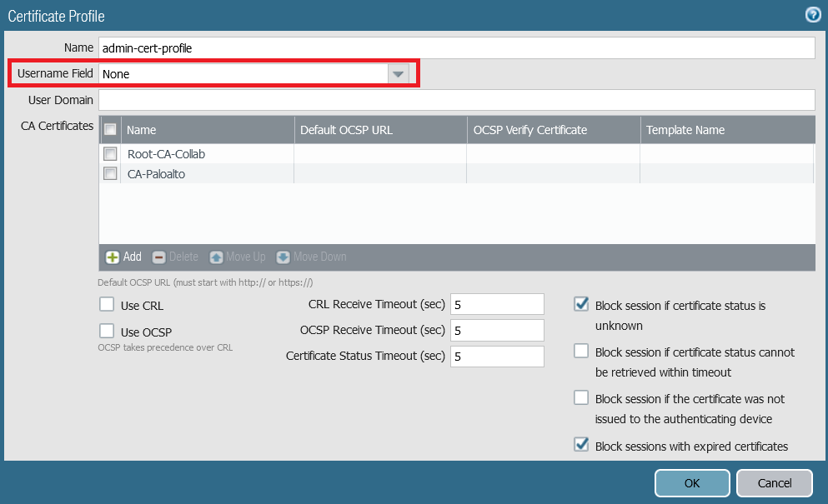Select the Root-CA-Collab row checkbox

110,154
